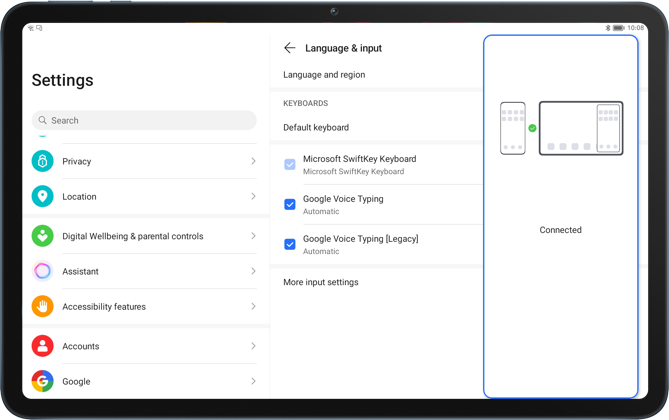Screen dimensions: 669x420
Task: Tap the Location pin icon
Action: coord(42,197)
